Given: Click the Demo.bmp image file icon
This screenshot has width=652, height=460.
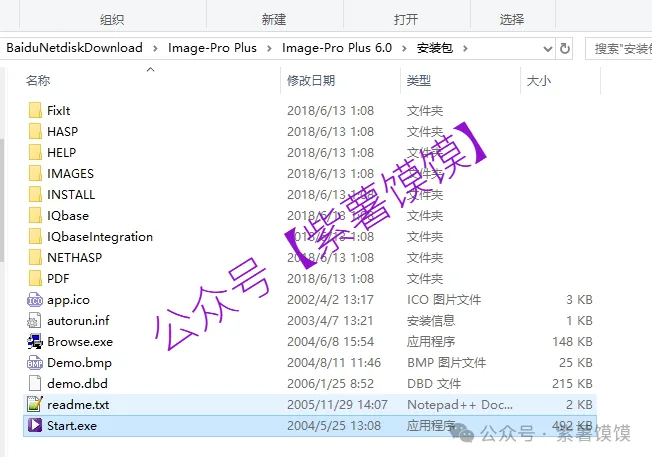Looking at the screenshot, I should tap(34, 363).
